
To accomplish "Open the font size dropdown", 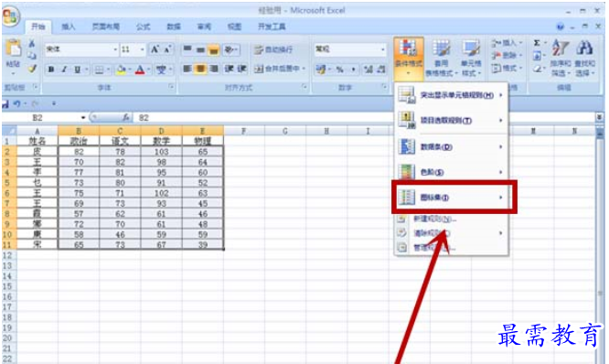I will pyautogui.click(x=142, y=49).
